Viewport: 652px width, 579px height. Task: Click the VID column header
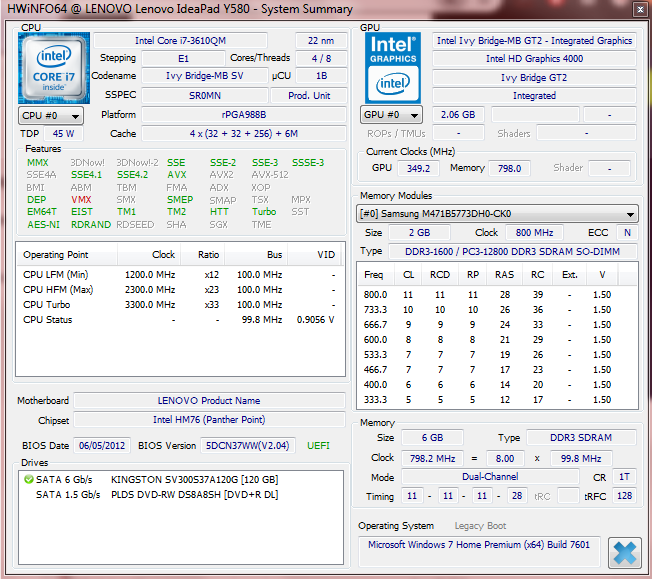tap(314, 255)
